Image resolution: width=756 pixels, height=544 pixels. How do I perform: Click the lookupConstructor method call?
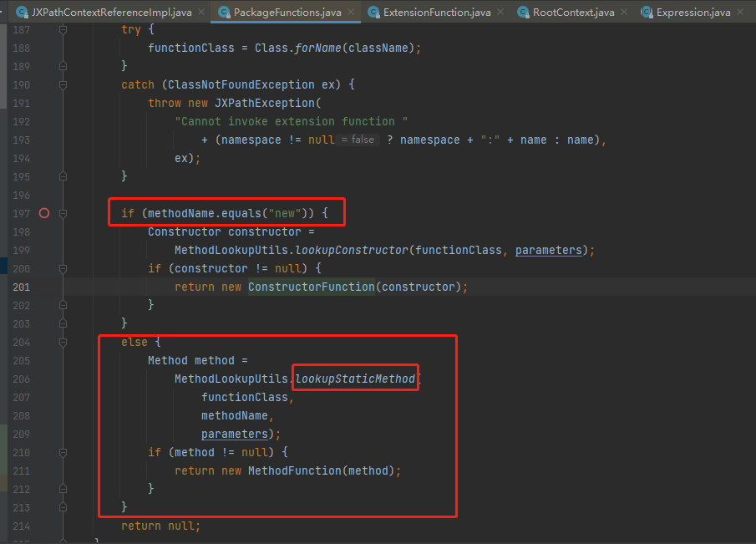(352, 251)
